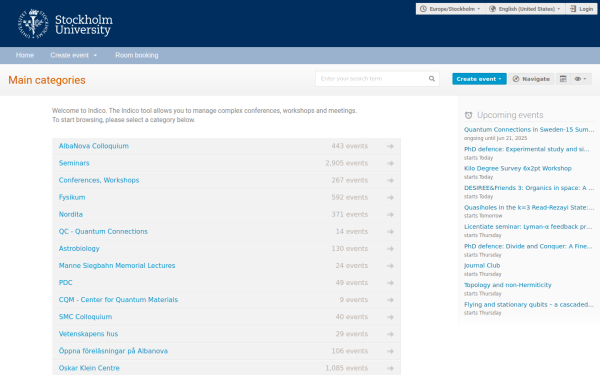The image size is (600, 375).
Task: Open the Seminars category link
Action: (74, 163)
